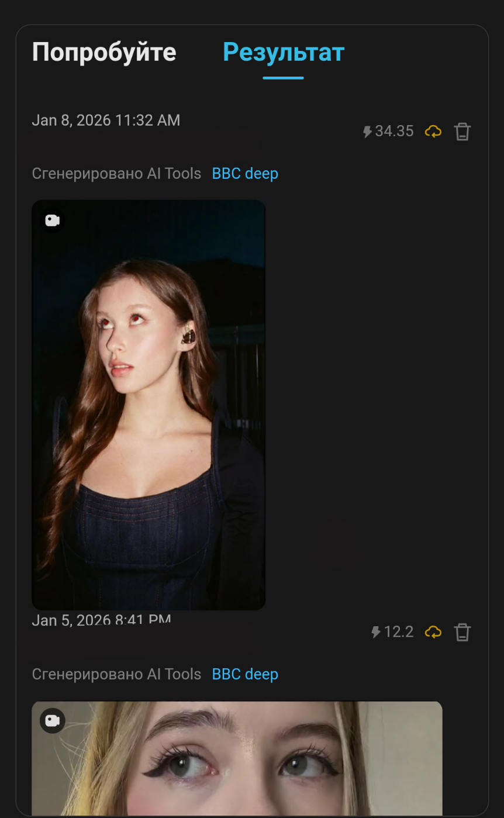504x818 pixels.
Task: Open BBC deep link under Jan 5 result
Action: [245, 674]
